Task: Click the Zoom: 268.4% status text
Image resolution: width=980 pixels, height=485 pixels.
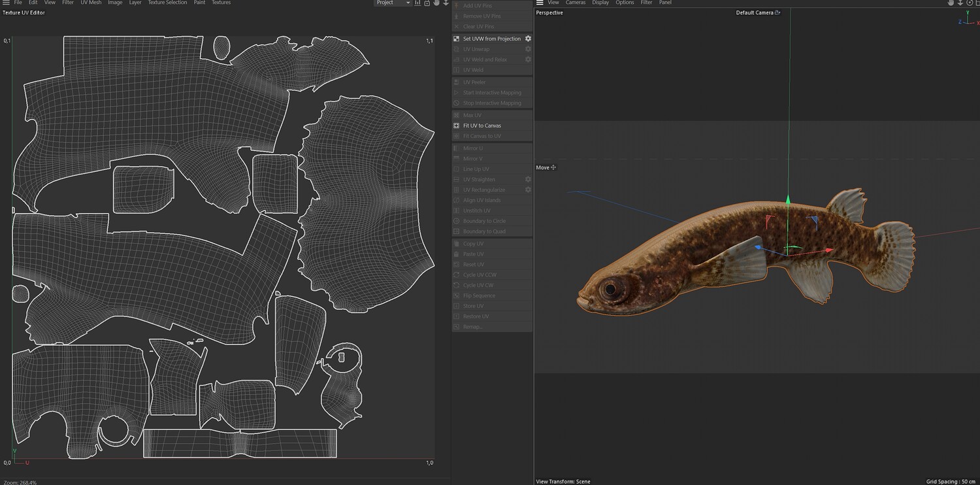Action: click(x=20, y=482)
